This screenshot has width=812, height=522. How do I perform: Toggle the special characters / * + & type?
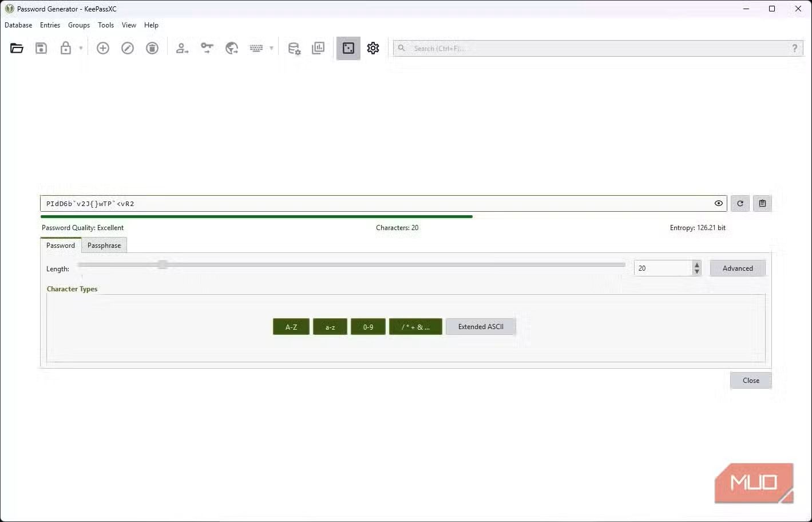tap(415, 327)
